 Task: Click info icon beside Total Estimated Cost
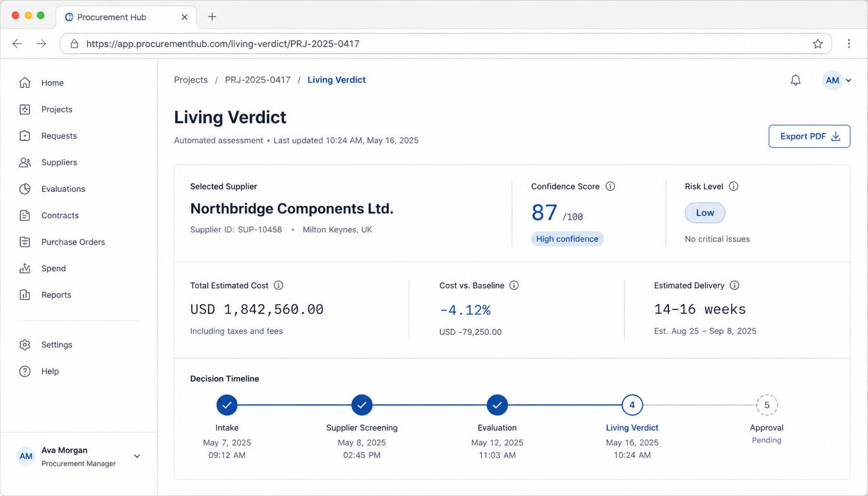tap(278, 285)
